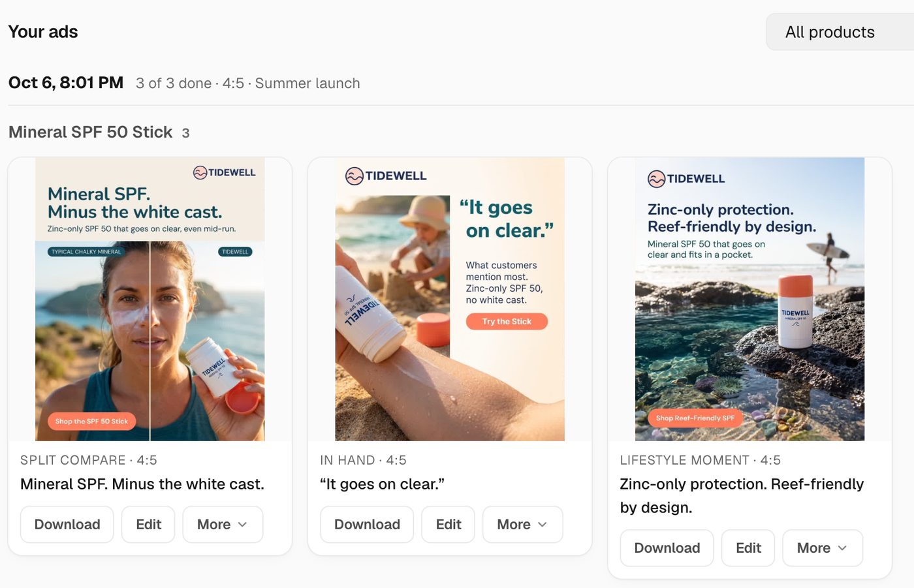The image size is (914, 588).
Task: Open the "It goes on clear" ad thumbnail
Action: pos(450,299)
